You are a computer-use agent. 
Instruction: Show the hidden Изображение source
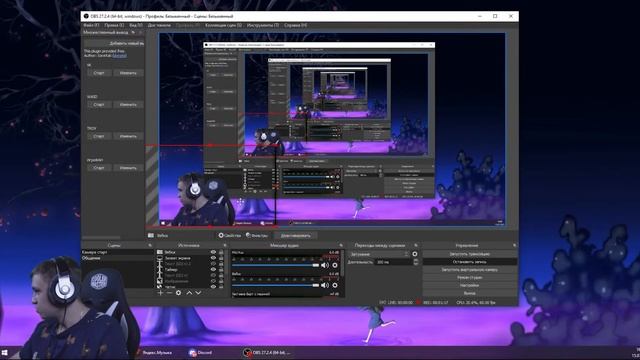coord(213,281)
